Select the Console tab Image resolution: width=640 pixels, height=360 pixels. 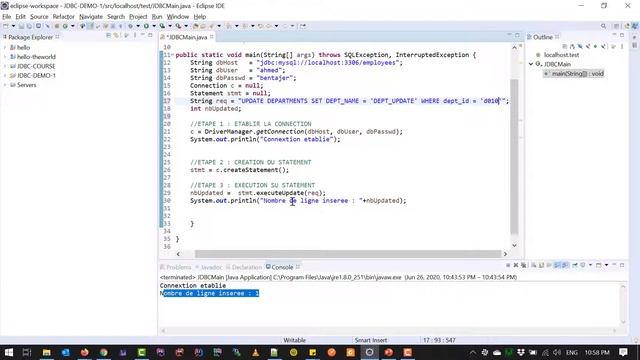pyautogui.click(x=282, y=267)
